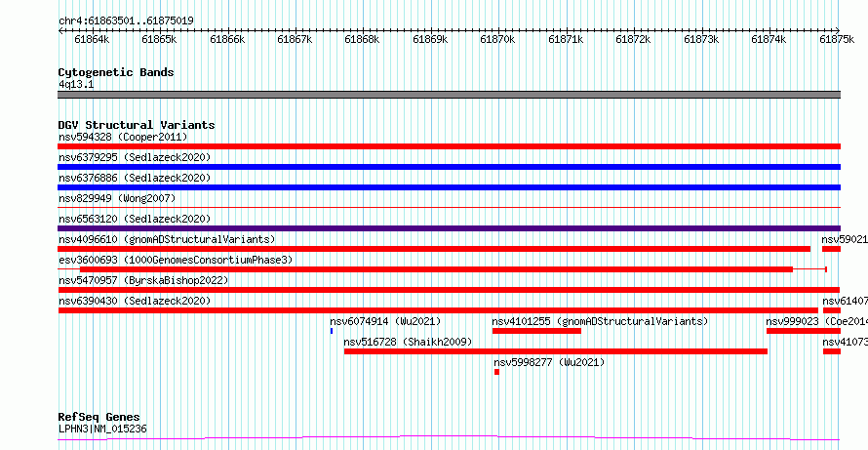Select the purple nsv6563120 variant bar
Image resolution: width=868 pixels, height=450 pixels.
tap(450, 228)
